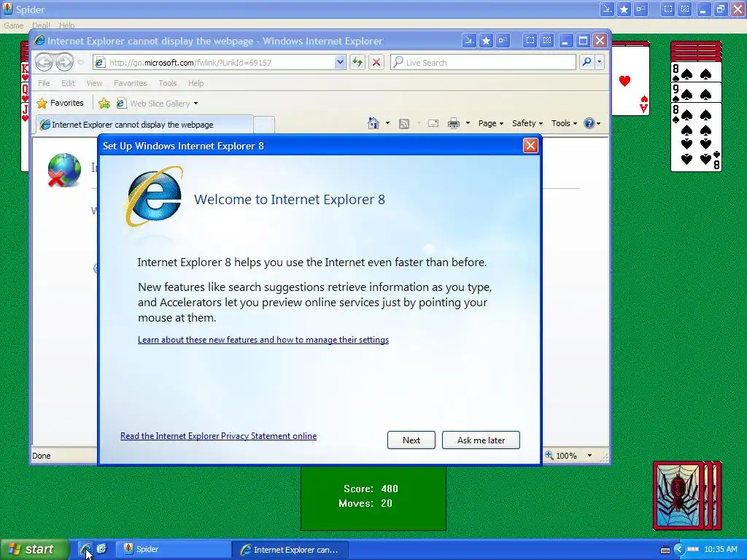Click the Forward arrow in Internet Explorer

[64, 62]
